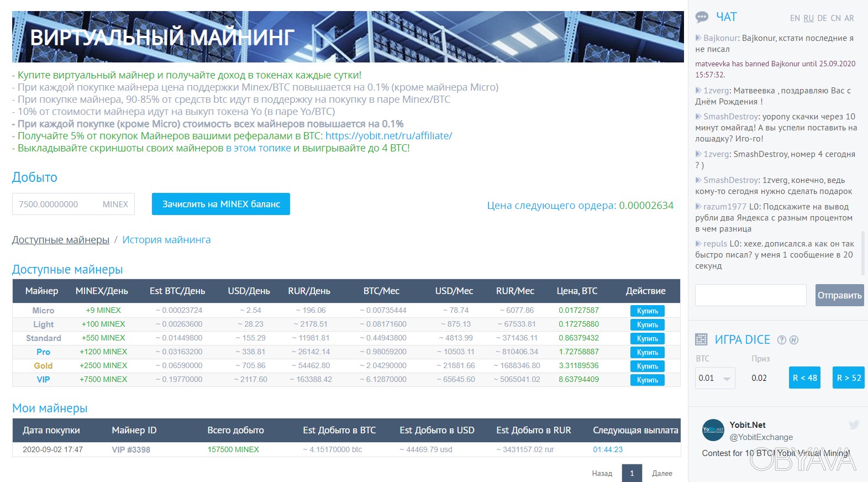Click the SmashDestroy username about скачки

pos(730,117)
